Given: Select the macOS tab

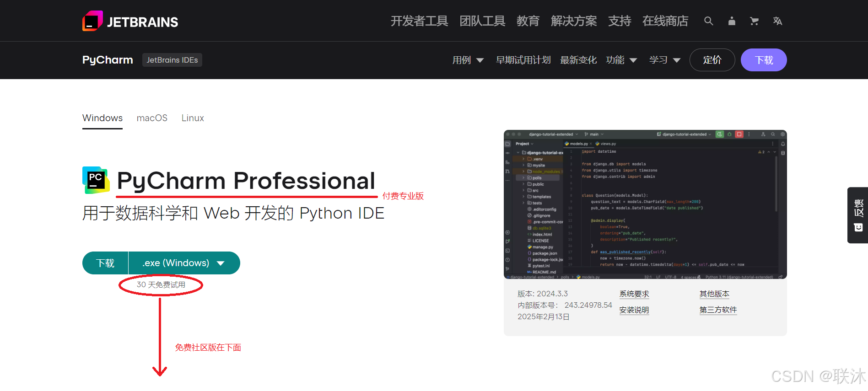Looking at the screenshot, I should [152, 118].
